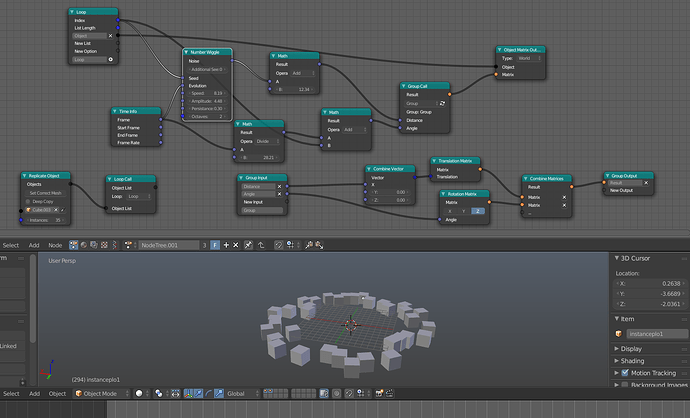Click the 3D cursor X location field
690x418 pixels.
[649, 284]
